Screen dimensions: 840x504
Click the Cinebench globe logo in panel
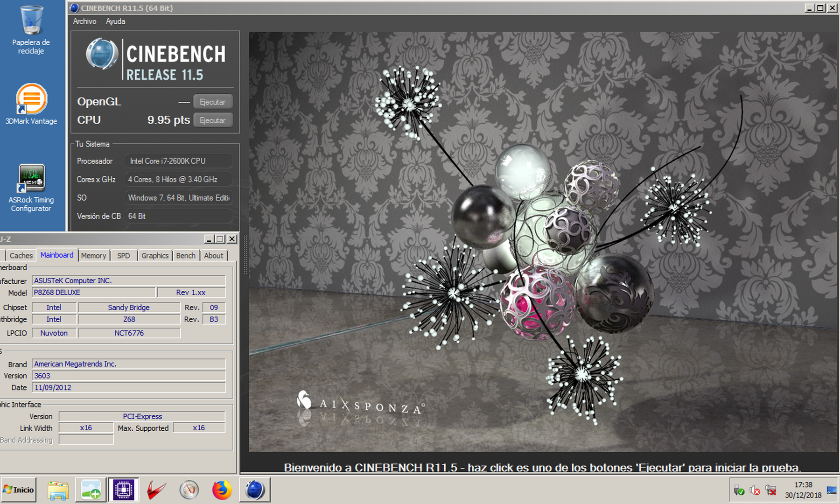coord(102,54)
